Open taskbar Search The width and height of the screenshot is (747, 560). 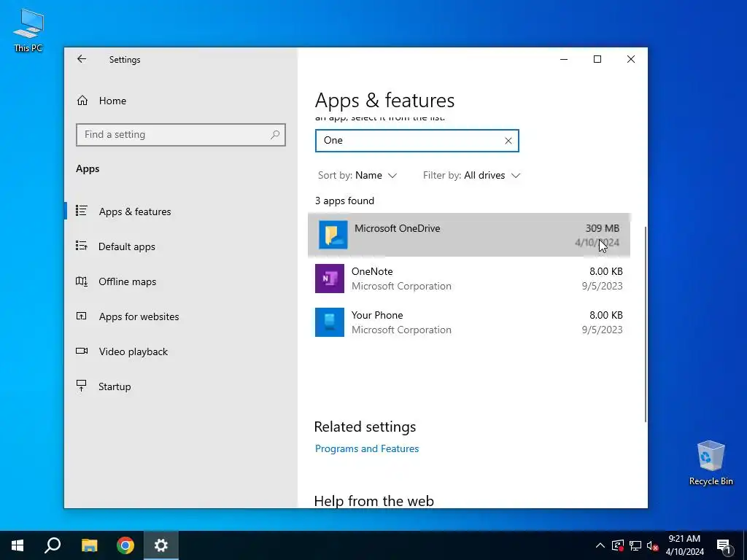pyautogui.click(x=53, y=545)
